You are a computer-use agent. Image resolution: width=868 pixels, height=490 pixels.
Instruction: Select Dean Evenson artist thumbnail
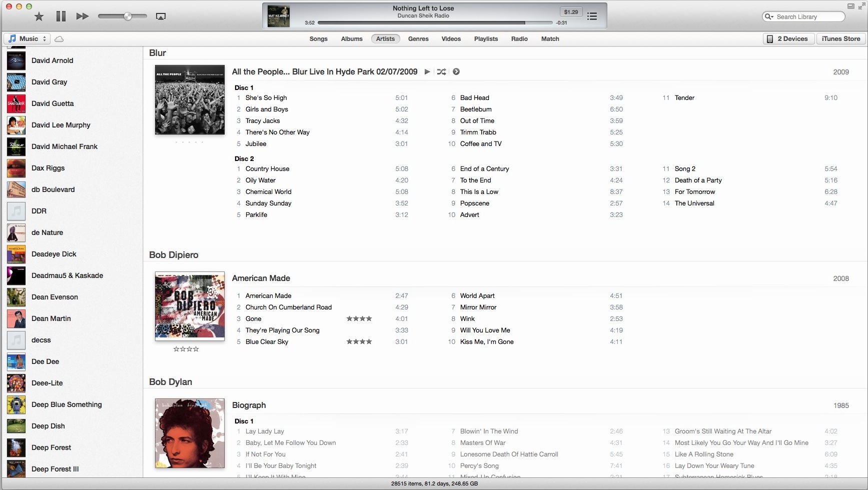pyautogui.click(x=16, y=297)
